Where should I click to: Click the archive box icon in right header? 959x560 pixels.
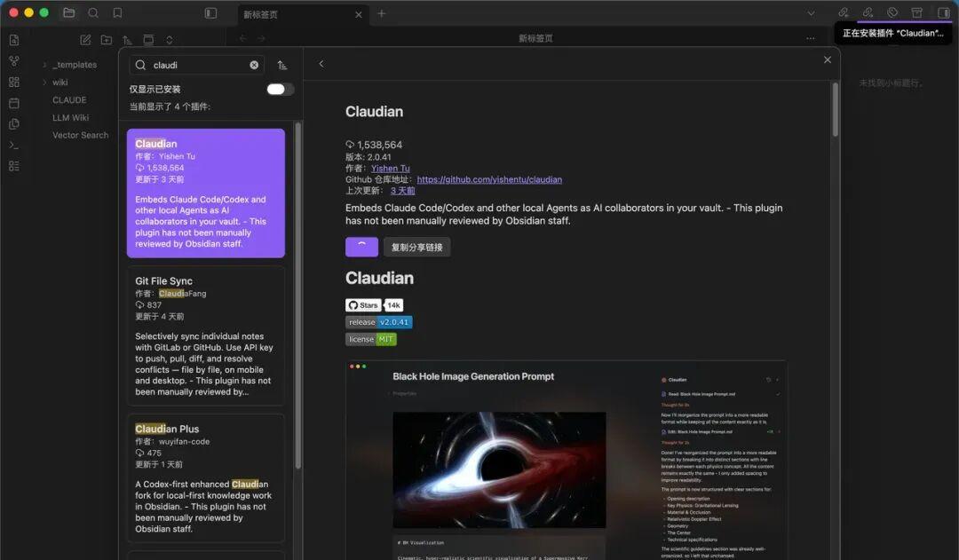[x=916, y=12]
